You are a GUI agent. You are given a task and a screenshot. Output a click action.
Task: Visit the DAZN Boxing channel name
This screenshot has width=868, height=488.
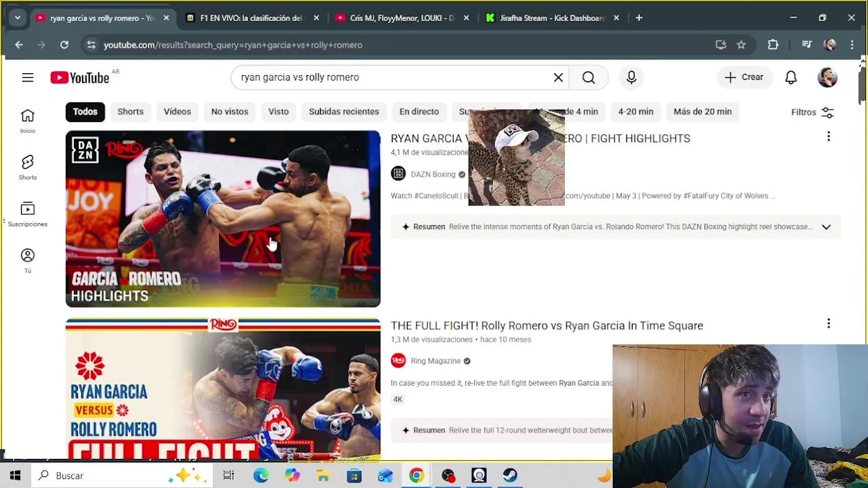click(433, 174)
